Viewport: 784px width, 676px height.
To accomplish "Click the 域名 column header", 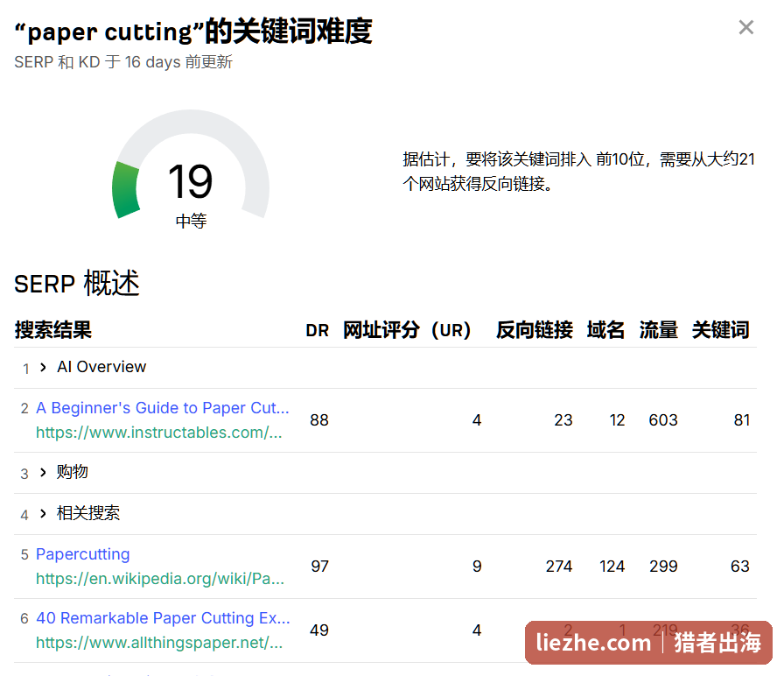I will (605, 330).
